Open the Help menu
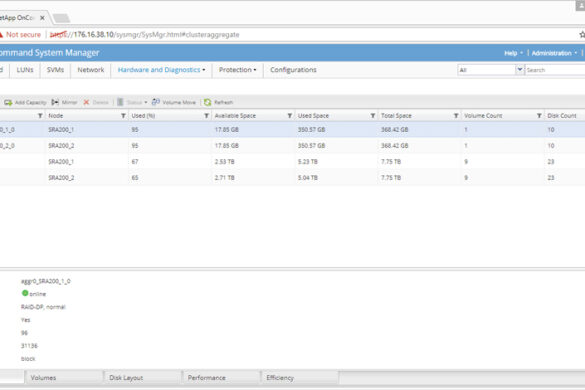Image resolution: width=585 pixels, height=390 pixels. click(x=513, y=53)
